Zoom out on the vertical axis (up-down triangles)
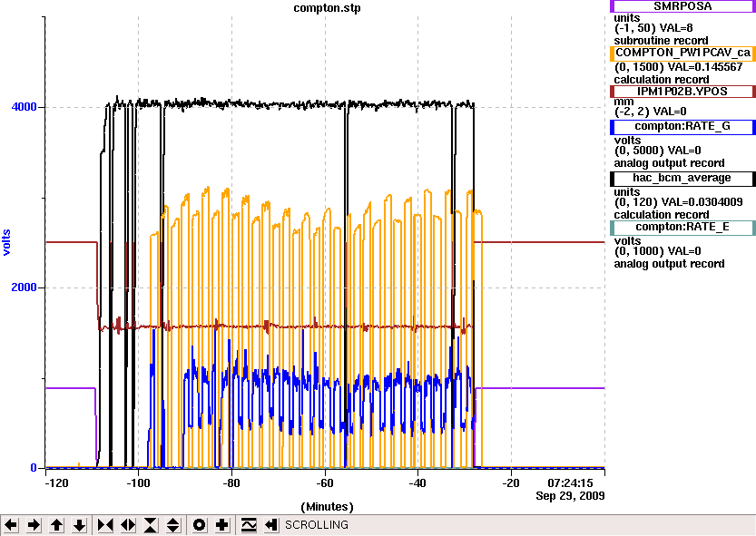This screenshot has width=756, height=536. click(x=173, y=525)
